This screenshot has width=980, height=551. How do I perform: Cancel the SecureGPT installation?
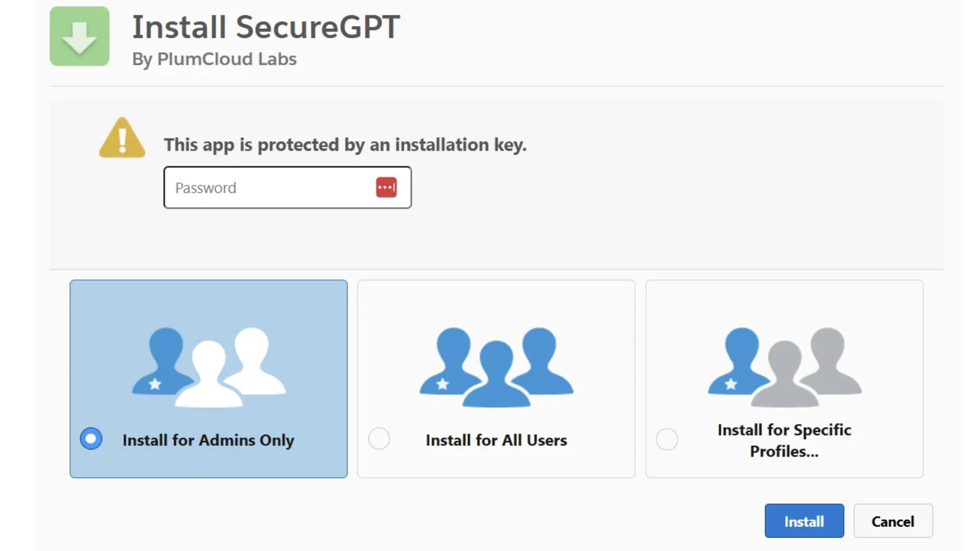click(893, 521)
